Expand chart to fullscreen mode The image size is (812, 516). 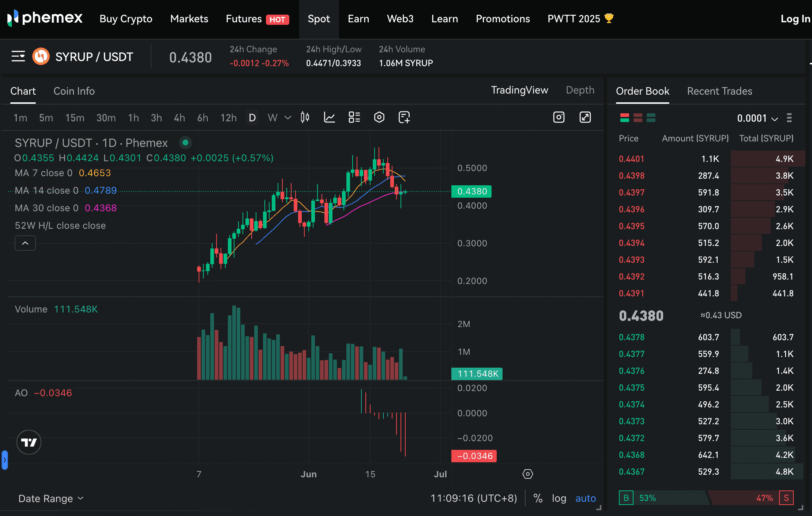(x=585, y=118)
